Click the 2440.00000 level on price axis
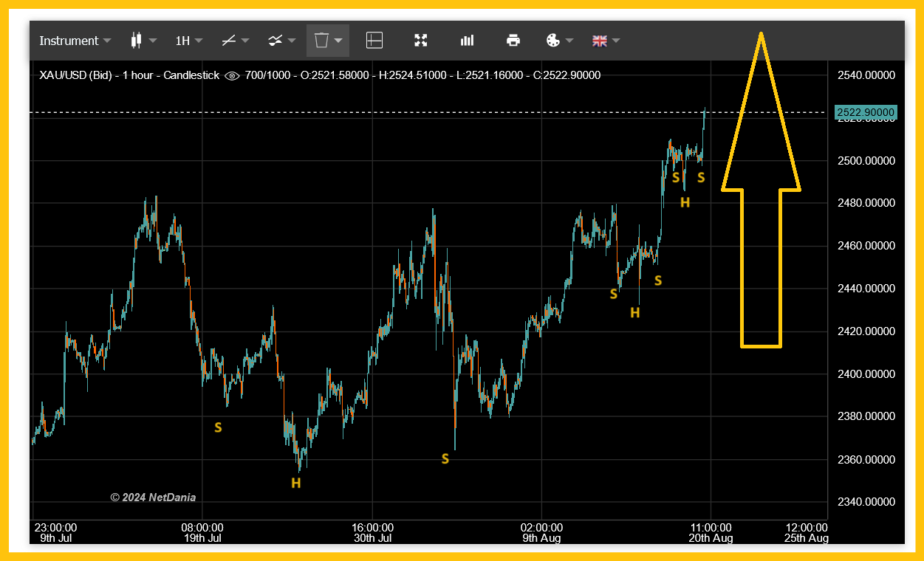The height and width of the screenshot is (561, 924). point(865,289)
